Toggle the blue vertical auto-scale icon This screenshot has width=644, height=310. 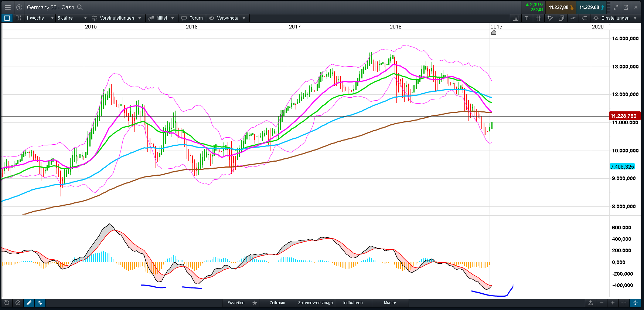635,303
